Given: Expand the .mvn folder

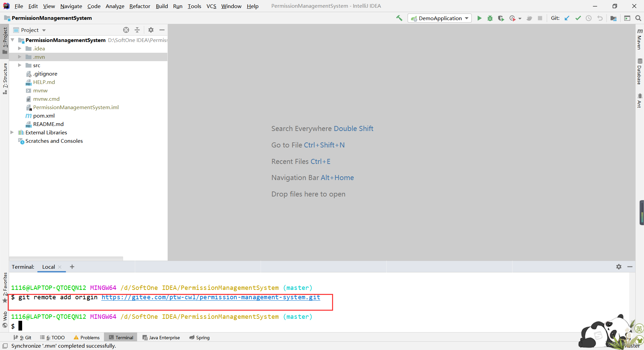Looking at the screenshot, I should coord(20,57).
